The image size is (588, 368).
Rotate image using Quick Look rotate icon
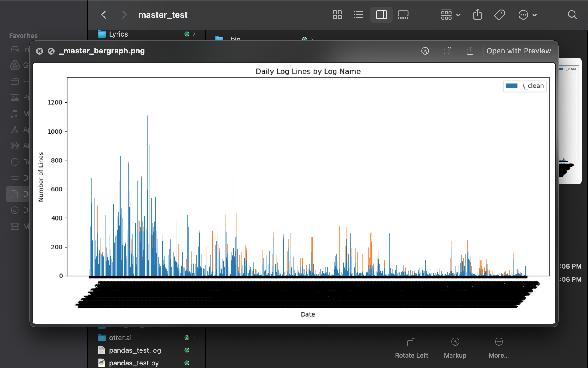click(x=447, y=51)
